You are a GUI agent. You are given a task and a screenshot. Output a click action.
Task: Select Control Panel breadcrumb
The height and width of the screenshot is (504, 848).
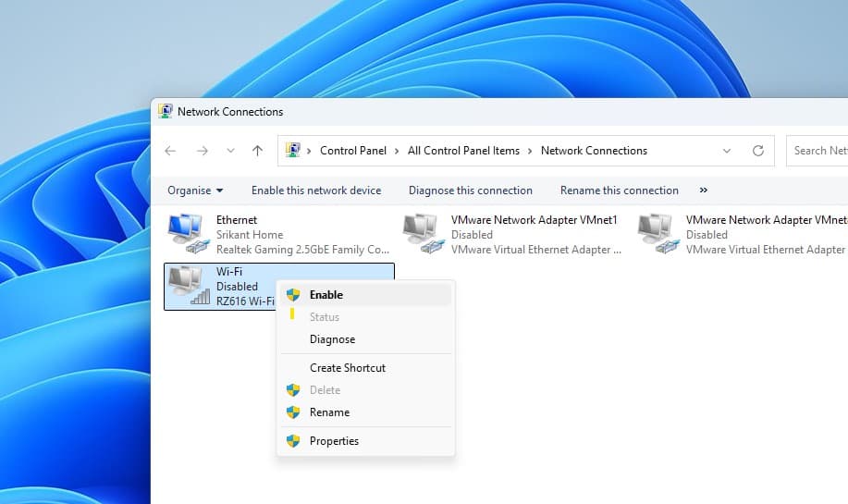pyautogui.click(x=353, y=151)
